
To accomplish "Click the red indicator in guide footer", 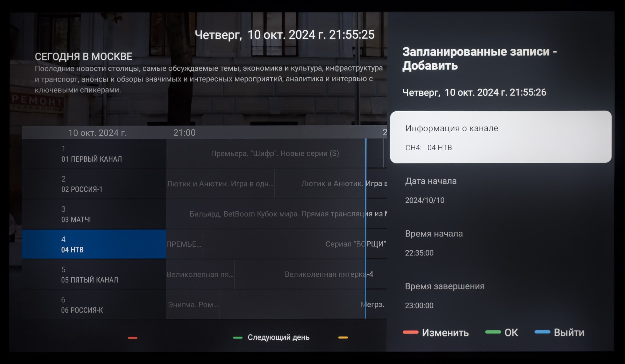I will (x=132, y=338).
